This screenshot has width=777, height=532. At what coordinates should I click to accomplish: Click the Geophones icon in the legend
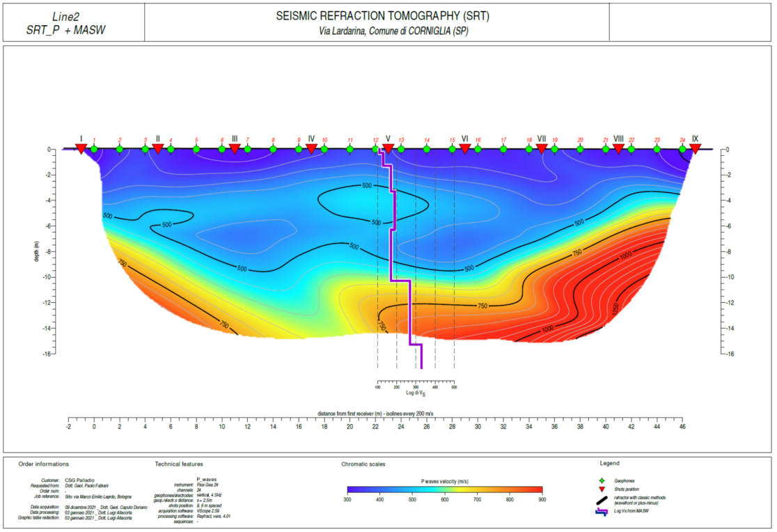(602, 480)
